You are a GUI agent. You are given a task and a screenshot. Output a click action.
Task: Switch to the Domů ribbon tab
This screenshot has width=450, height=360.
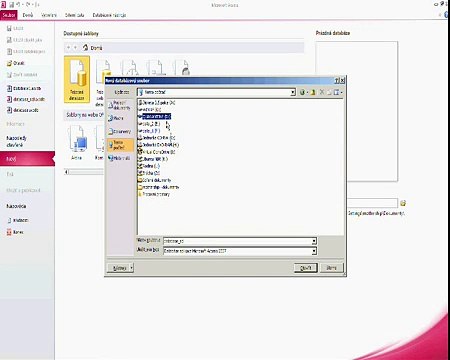coord(28,15)
